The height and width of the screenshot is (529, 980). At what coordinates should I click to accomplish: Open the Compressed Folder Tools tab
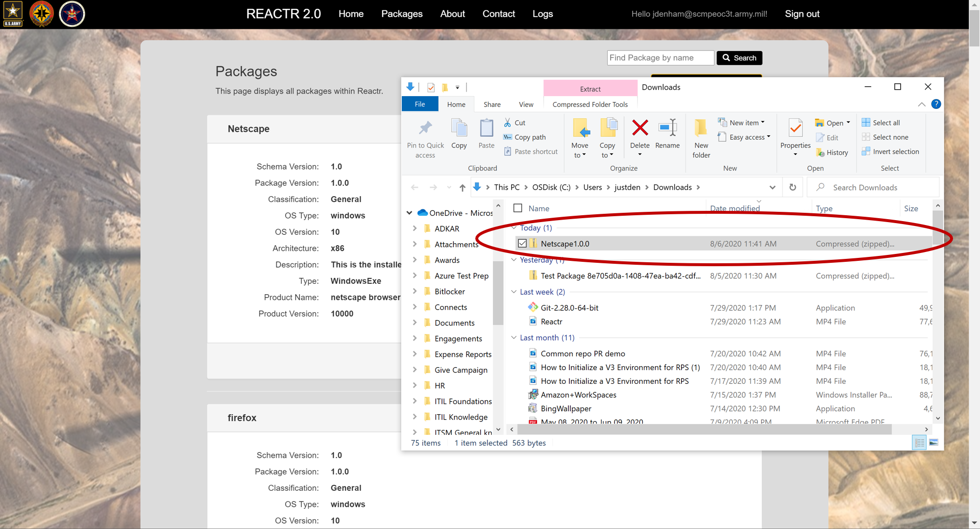point(590,104)
